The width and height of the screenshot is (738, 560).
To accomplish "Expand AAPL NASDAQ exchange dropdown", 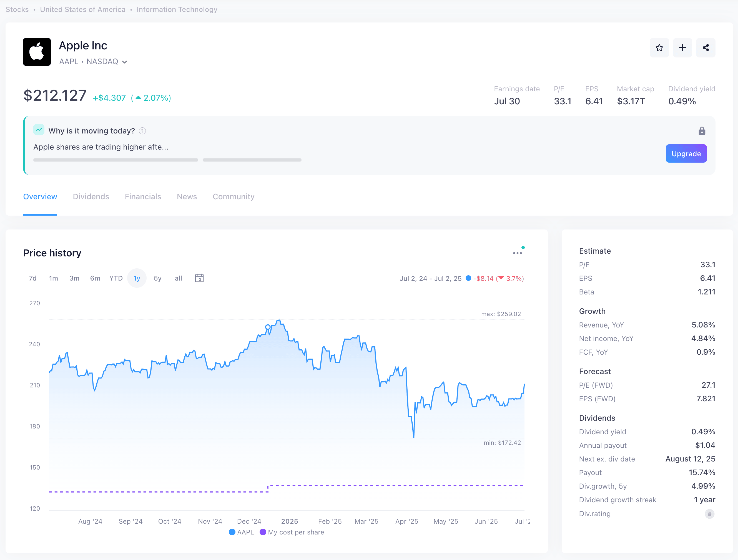I will tap(124, 62).
